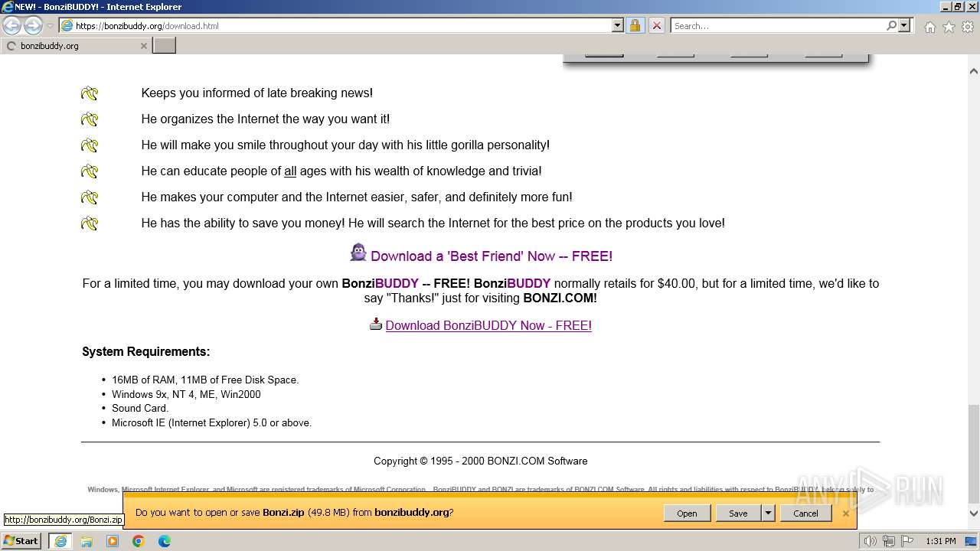This screenshot has width=980, height=551.
Task: Open Favorites star icon
Action: coord(949,27)
